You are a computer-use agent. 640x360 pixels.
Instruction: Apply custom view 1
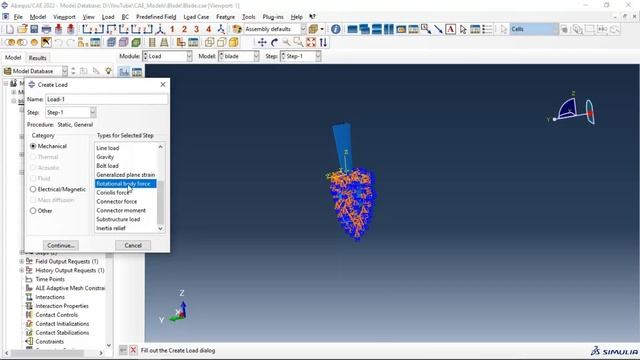click(172, 29)
